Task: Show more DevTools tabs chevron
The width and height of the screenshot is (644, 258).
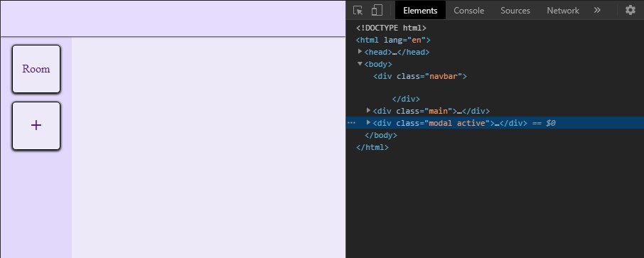Action: 597,10
